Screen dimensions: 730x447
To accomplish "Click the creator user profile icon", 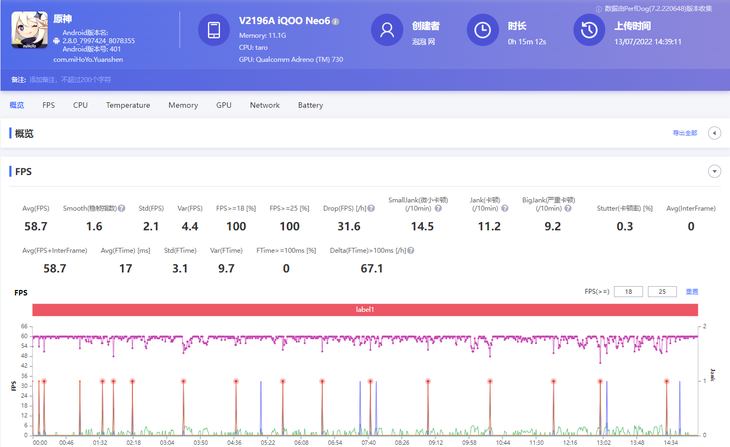I will pyautogui.click(x=386, y=30).
